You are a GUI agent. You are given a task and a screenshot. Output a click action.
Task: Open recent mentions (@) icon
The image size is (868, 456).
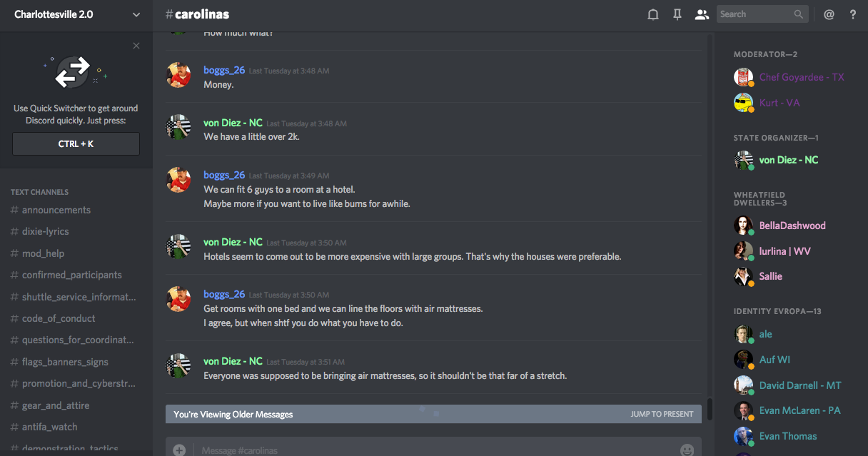pos(829,14)
